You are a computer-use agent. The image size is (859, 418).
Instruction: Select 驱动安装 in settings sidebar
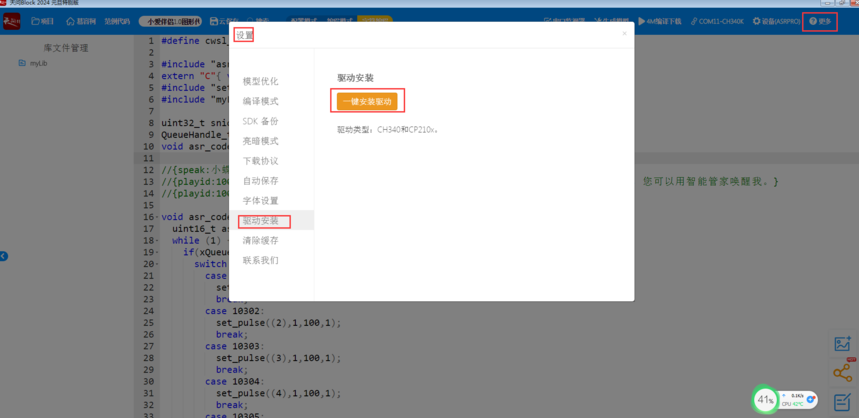pyautogui.click(x=261, y=221)
